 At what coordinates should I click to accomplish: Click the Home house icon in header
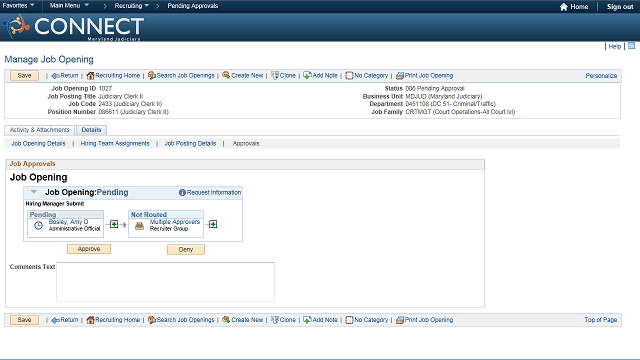point(564,7)
